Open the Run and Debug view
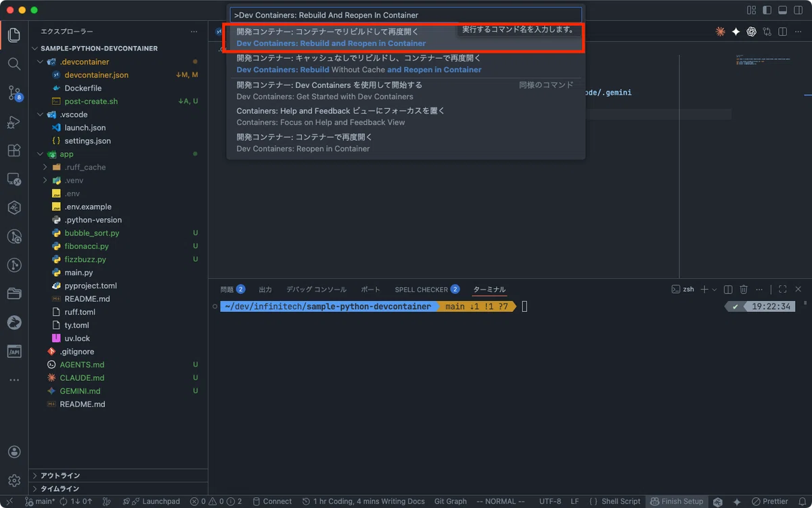The height and width of the screenshot is (508, 812). 14,122
